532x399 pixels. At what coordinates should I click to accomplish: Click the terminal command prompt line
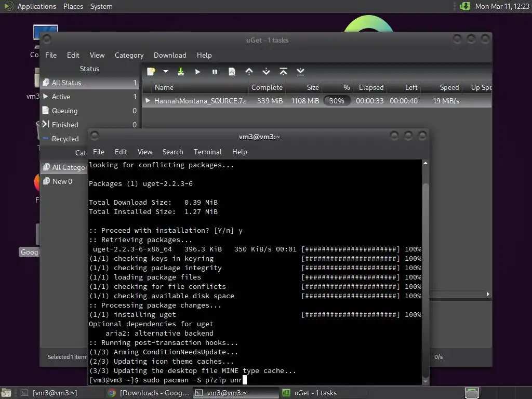255,380
